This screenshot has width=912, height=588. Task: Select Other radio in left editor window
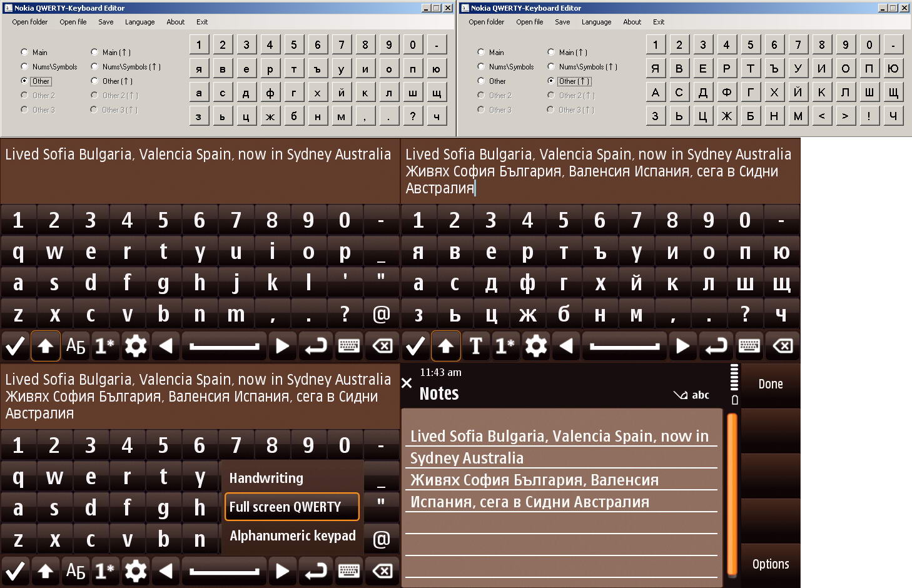pos(24,81)
